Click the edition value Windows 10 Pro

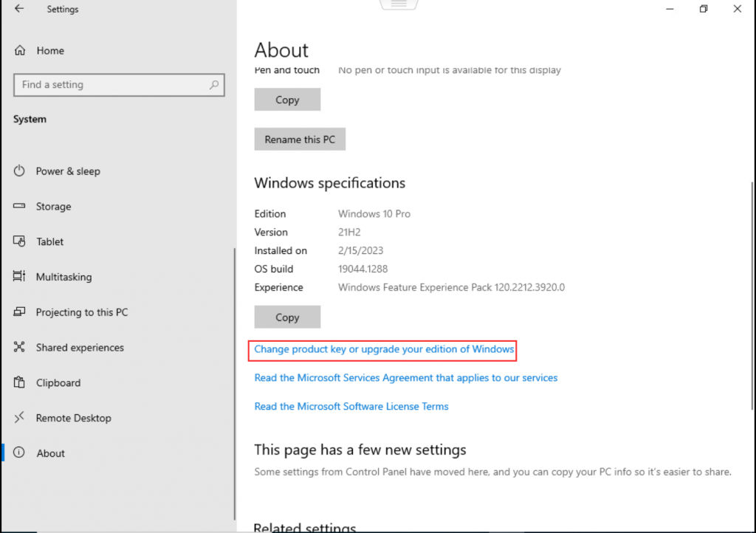[374, 213]
